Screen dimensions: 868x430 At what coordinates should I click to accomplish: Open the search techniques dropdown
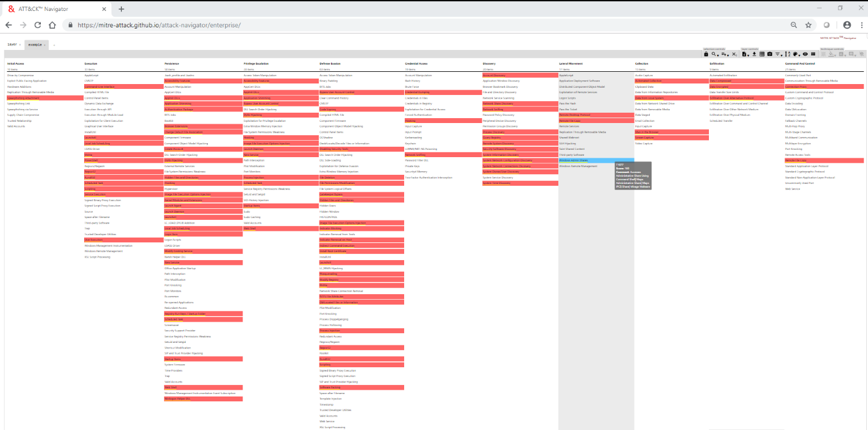[x=714, y=54]
